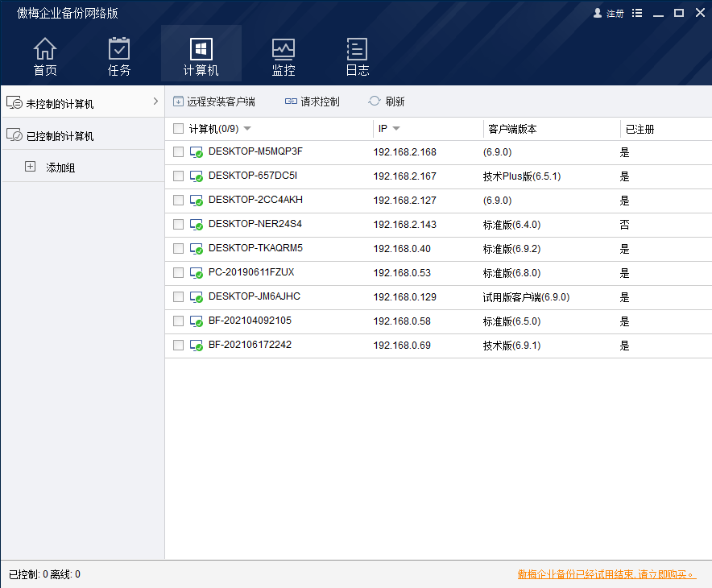Select the BF-202106172242 computer row

(x=250, y=345)
